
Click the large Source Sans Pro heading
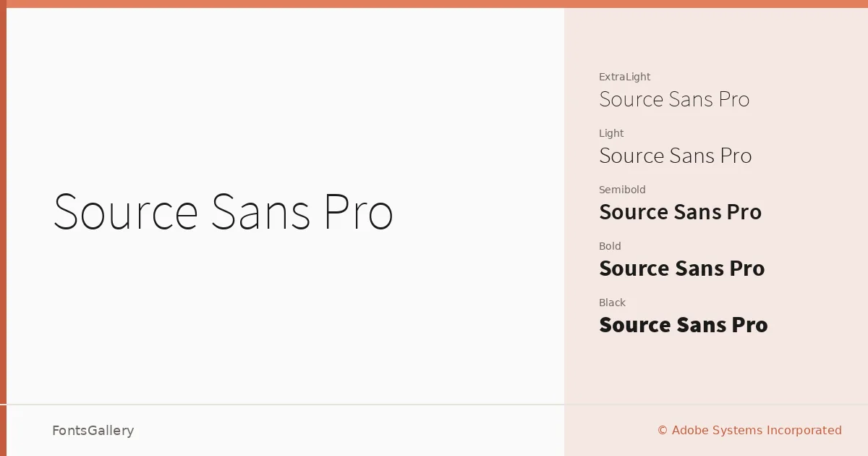(223, 212)
